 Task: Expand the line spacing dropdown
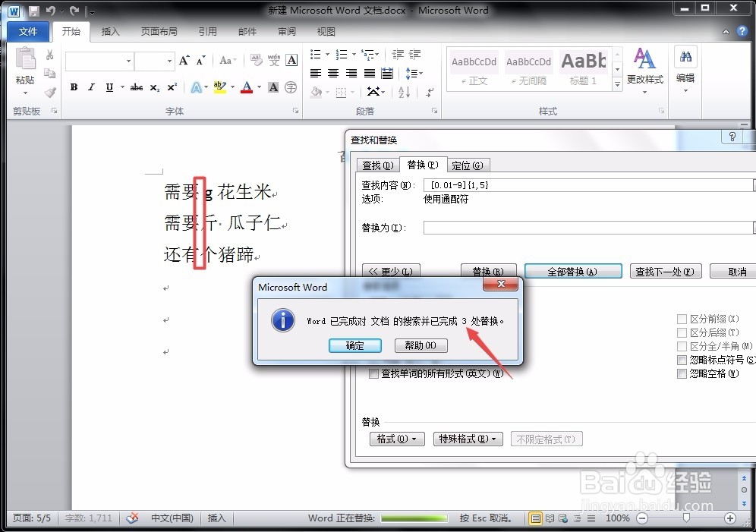[421, 74]
